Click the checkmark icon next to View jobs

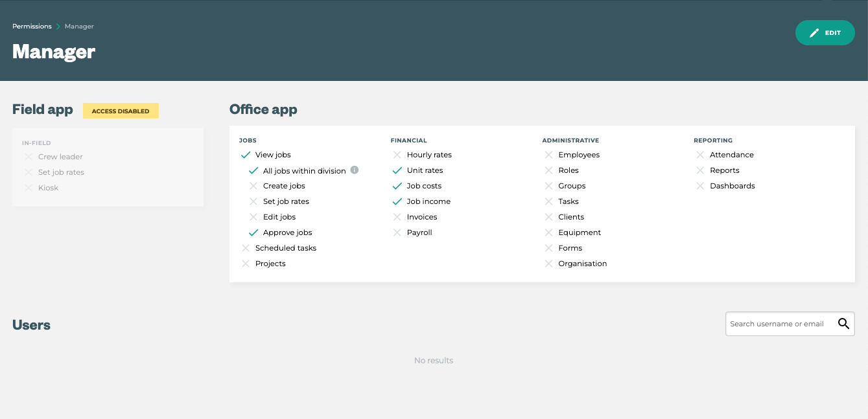click(x=246, y=155)
